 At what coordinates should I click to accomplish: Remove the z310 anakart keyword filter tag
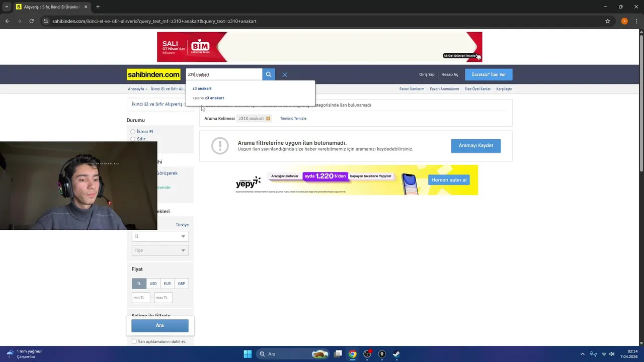tap(268, 119)
